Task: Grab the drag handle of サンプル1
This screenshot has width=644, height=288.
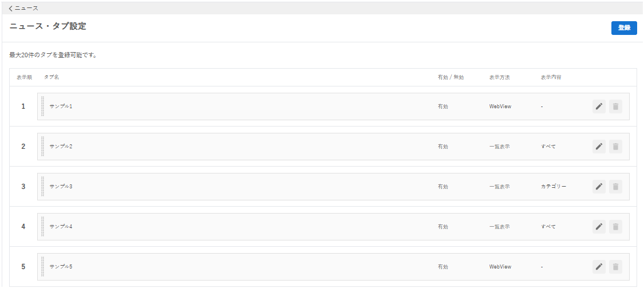Action: coord(43,106)
